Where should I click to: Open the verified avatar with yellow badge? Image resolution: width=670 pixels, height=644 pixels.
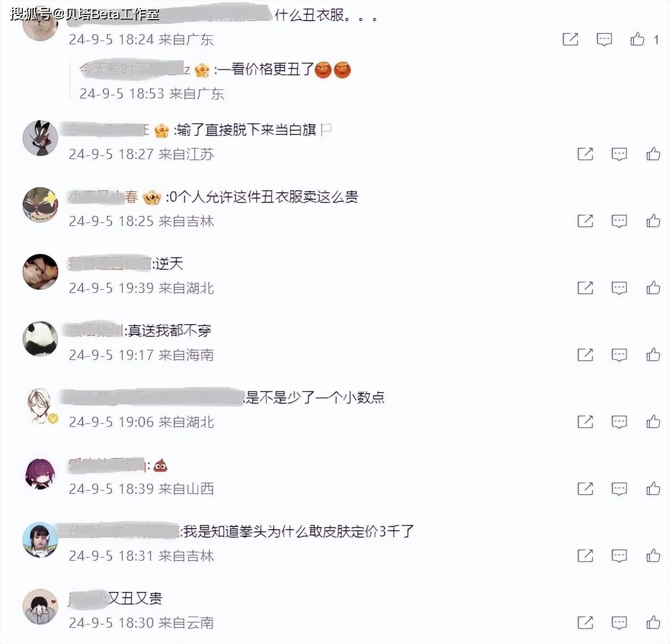pyautogui.click(x=40, y=405)
